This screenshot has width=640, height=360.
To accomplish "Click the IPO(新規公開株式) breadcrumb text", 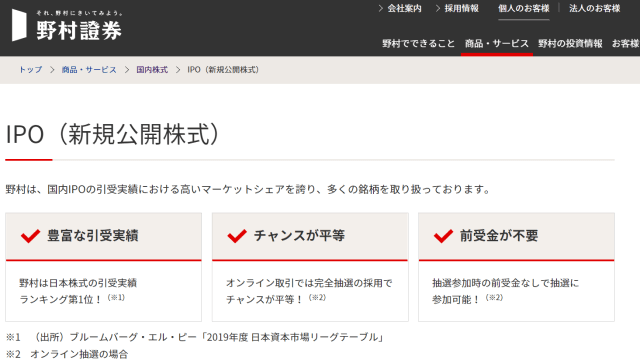I will click(x=223, y=70).
